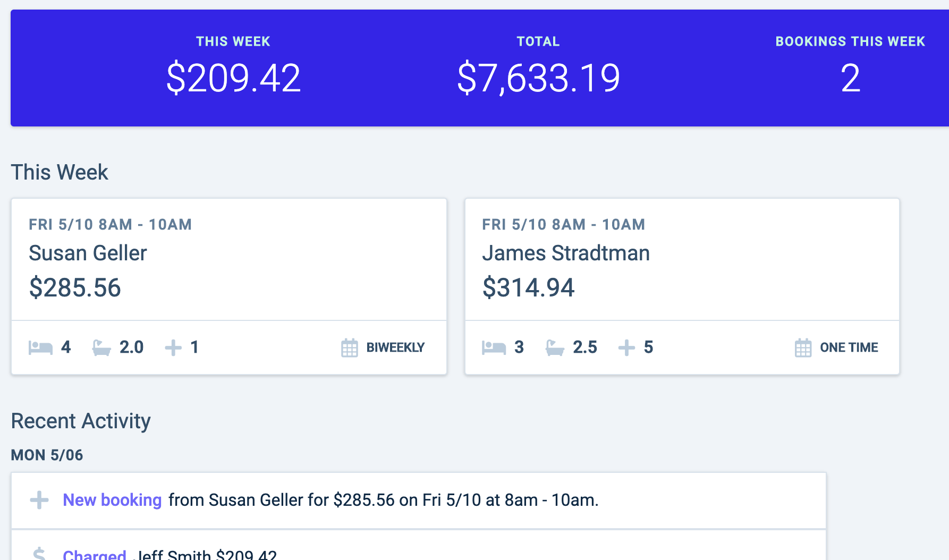Click calendar icon next to ONE TIME

tap(803, 348)
